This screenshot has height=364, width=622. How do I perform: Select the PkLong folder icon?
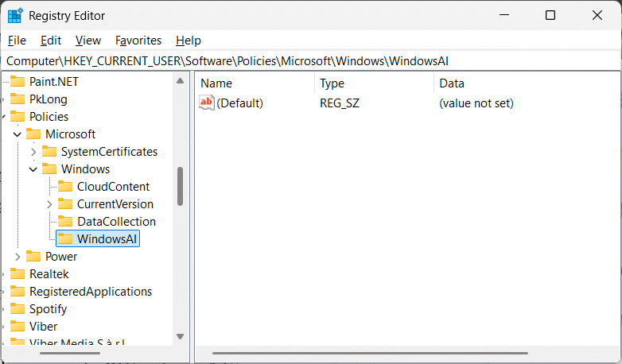point(17,99)
